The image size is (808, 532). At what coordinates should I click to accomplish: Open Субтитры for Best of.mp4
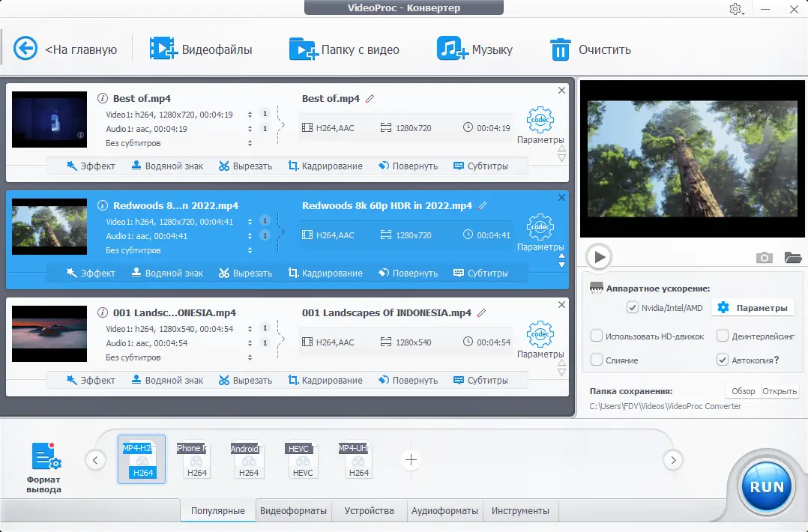coord(480,166)
